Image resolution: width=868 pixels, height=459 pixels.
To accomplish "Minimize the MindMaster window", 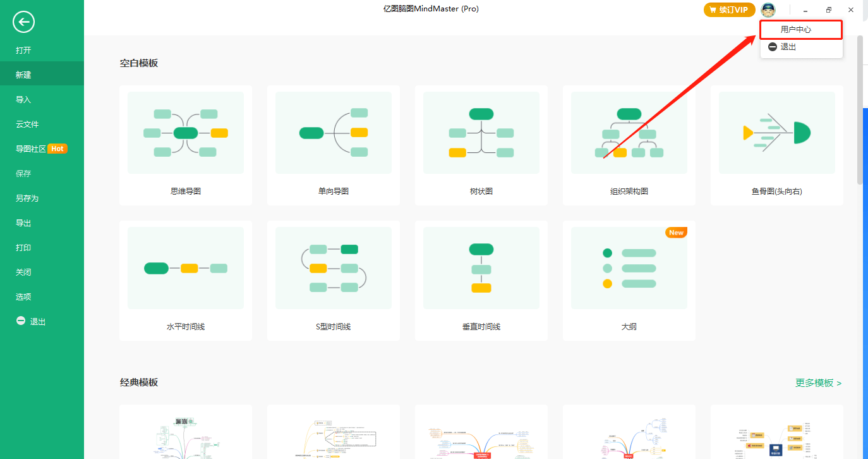I will [x=805, y=10].
